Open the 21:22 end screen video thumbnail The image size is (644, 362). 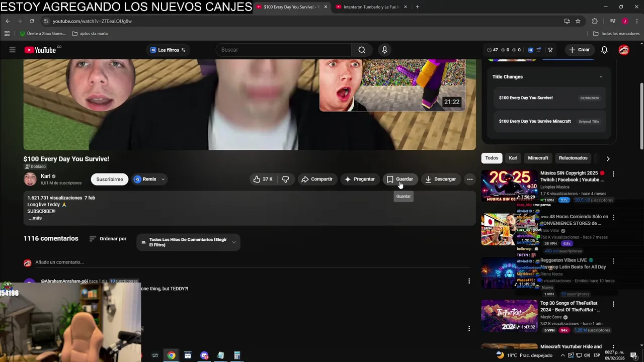pos(392,85)
